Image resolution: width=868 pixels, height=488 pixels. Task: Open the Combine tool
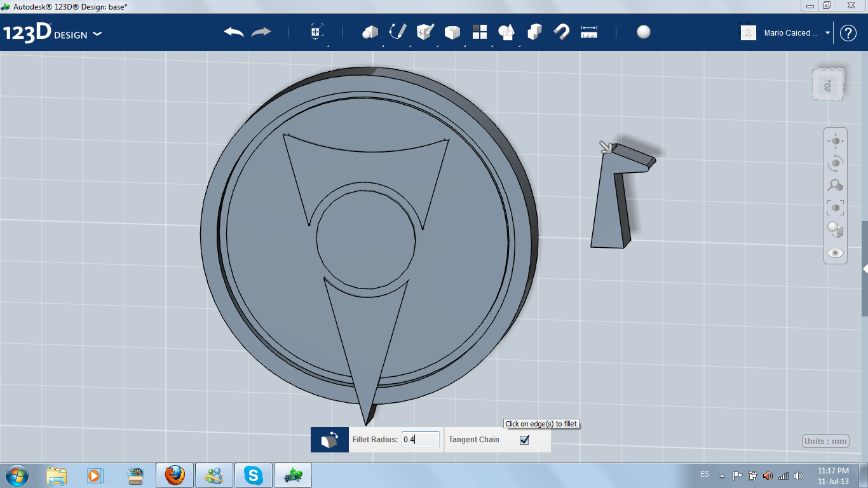click(534, 32)
